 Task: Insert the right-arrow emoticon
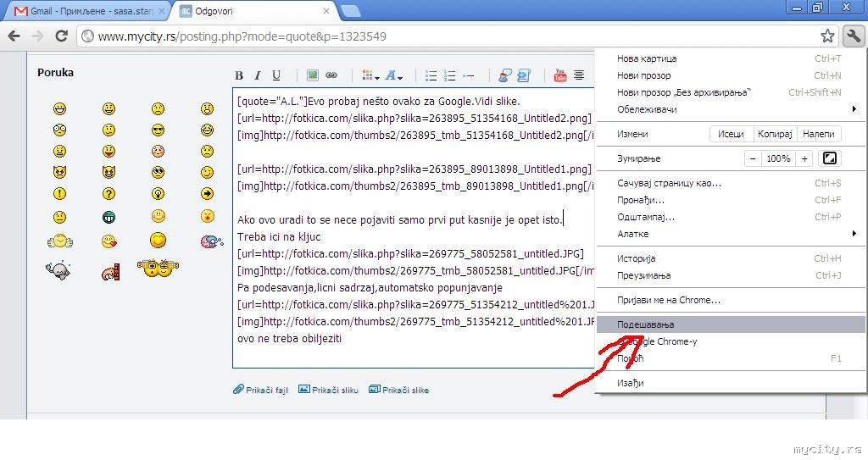tap(207, 193)
